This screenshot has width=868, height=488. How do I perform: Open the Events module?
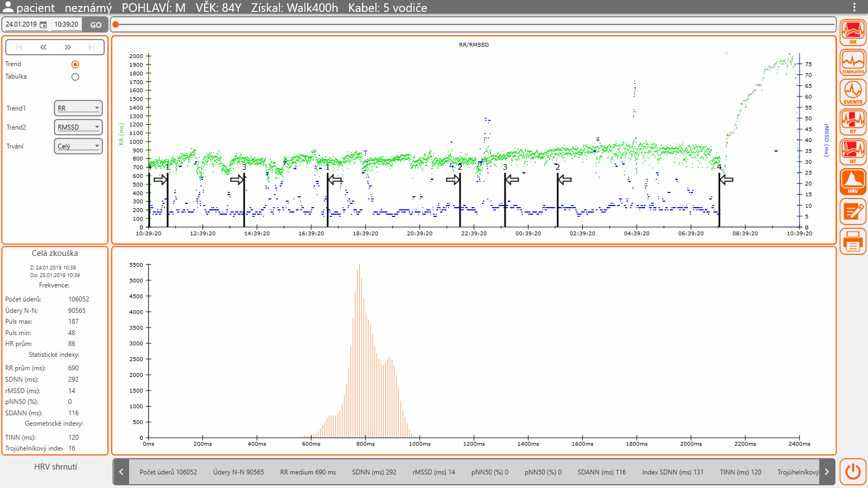pyautogui.click(x=853, y=92)
